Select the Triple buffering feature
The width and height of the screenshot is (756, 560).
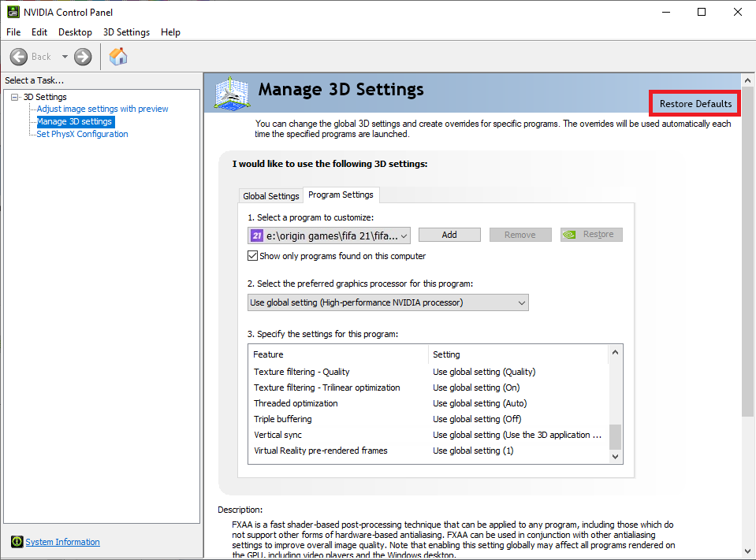click(x=282, y=419)
